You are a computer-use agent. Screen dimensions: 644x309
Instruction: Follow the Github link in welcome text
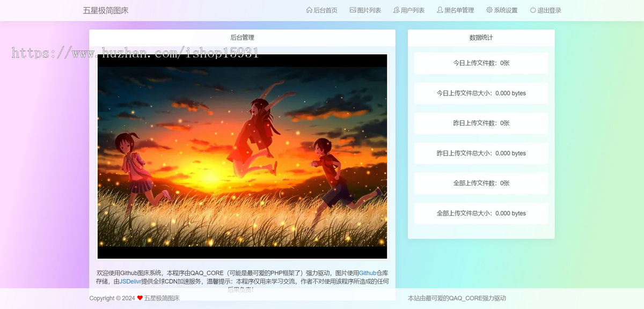(368, 273)
